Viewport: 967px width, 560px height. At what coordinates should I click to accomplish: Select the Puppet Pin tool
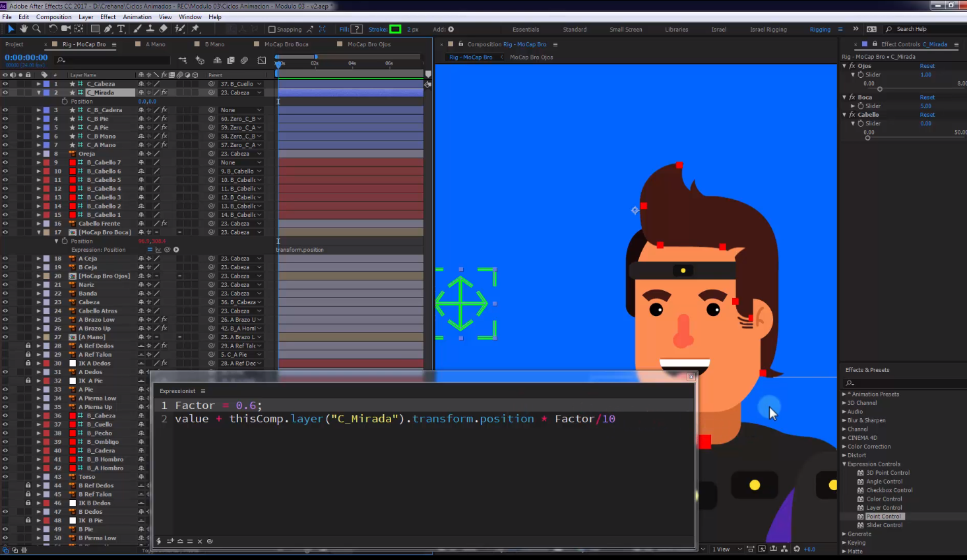click(195, 29)
